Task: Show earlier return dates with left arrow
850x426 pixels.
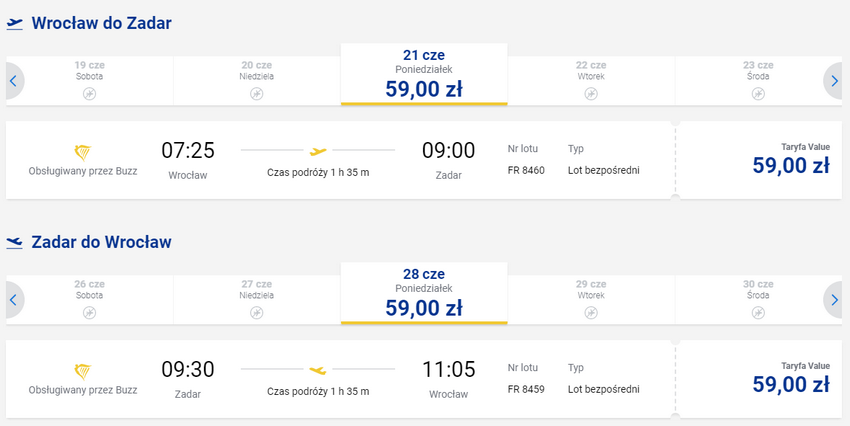Action: pyautogui.click(x=14, y=300)
